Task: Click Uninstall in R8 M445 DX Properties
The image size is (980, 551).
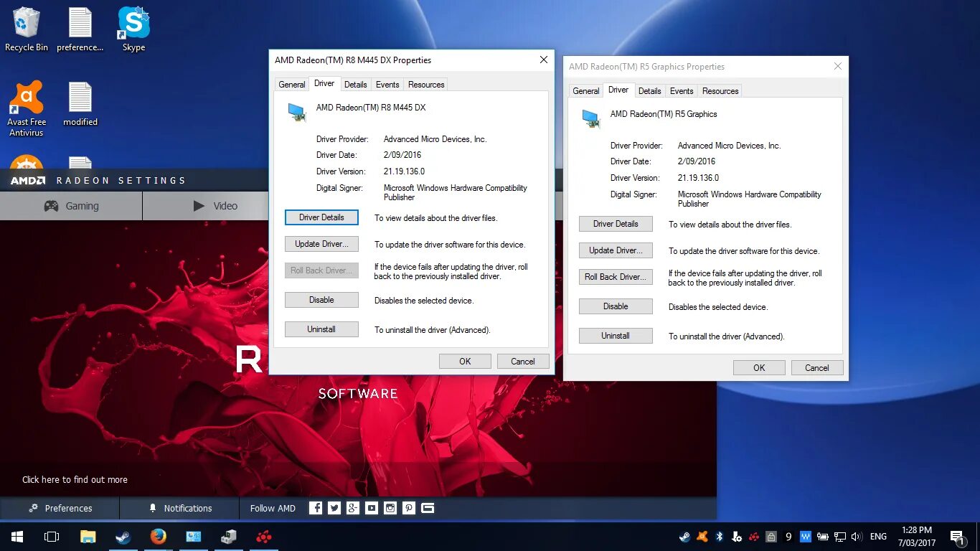Action: [x=321, y=329]
